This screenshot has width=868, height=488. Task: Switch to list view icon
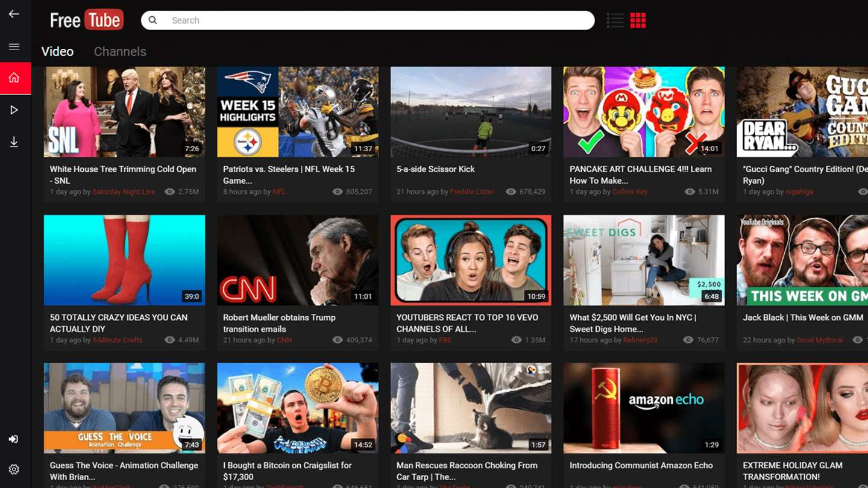615,20
